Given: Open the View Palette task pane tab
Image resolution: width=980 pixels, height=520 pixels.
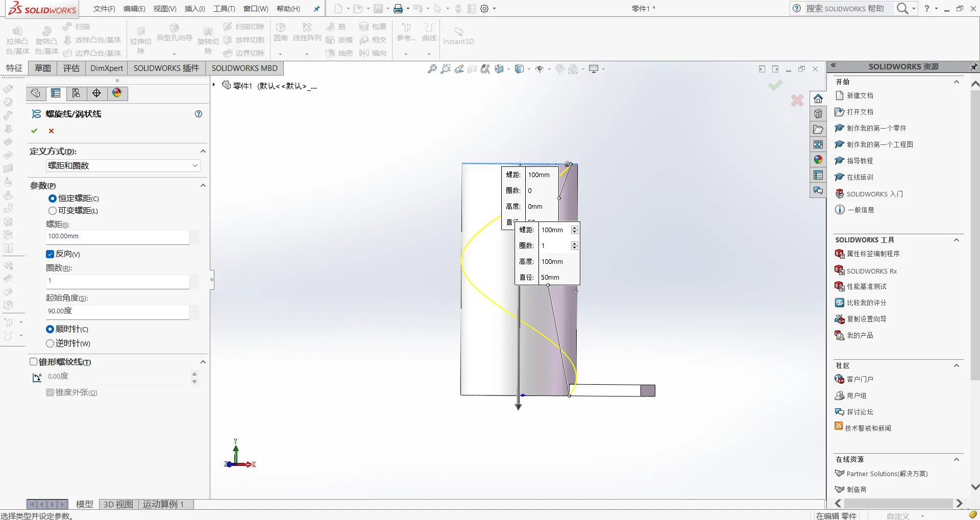Looking at the screenshot, I should (818, 144).
